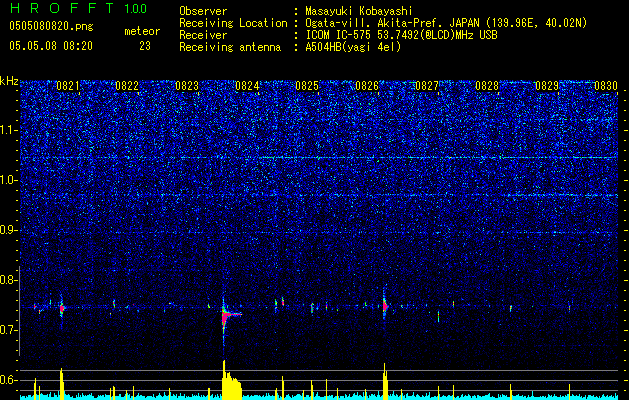Click the 'meteor' count label

pyautogui.click(x=142, y=31)
